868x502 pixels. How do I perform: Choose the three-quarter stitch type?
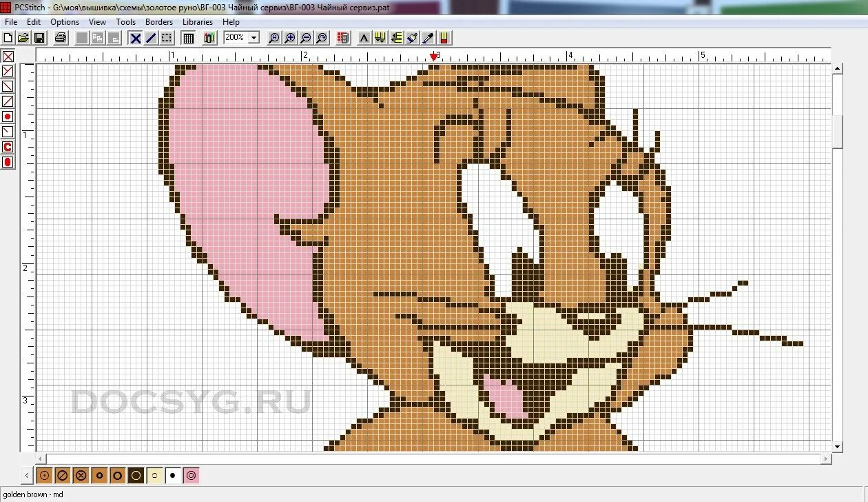[x=8, y=71]
